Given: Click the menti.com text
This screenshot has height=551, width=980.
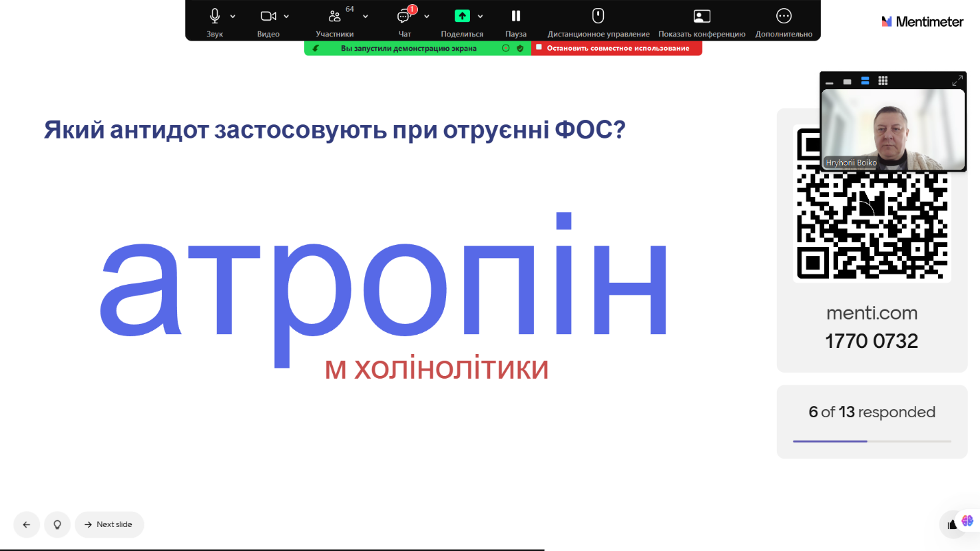Looking at the screenshot, I should click(872, 313).
